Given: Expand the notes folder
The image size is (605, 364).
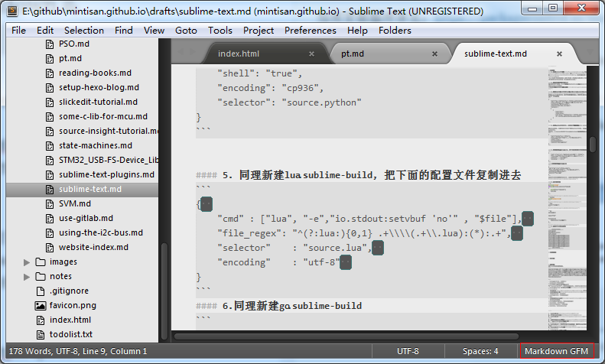Looking at the screenshot, I should click(27, 277).
